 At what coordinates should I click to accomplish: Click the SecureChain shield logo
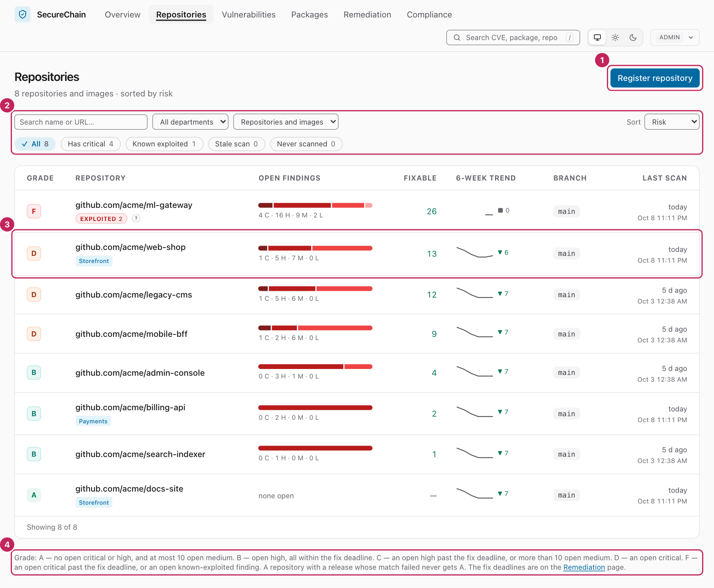click(23, 15)
